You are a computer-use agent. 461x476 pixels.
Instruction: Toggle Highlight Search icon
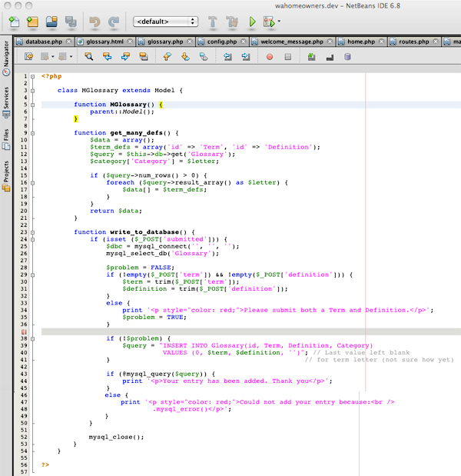point(144,56)
